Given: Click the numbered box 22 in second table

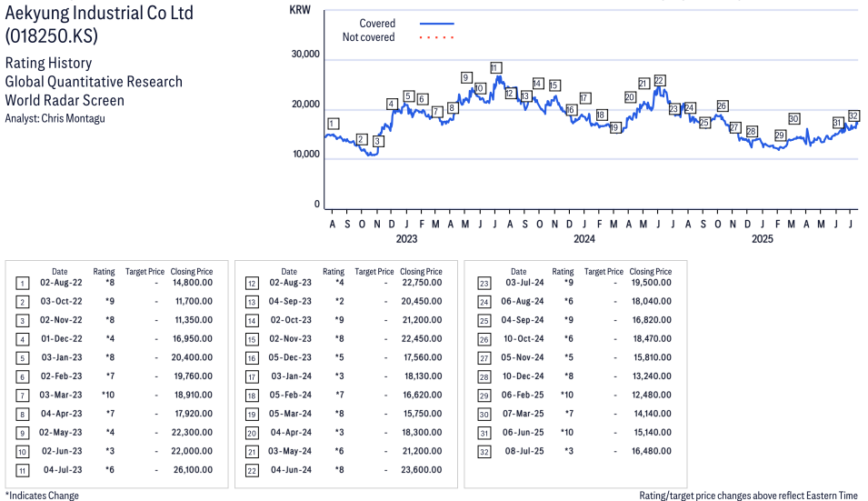Looking at the screenshot, I should 252,471.
